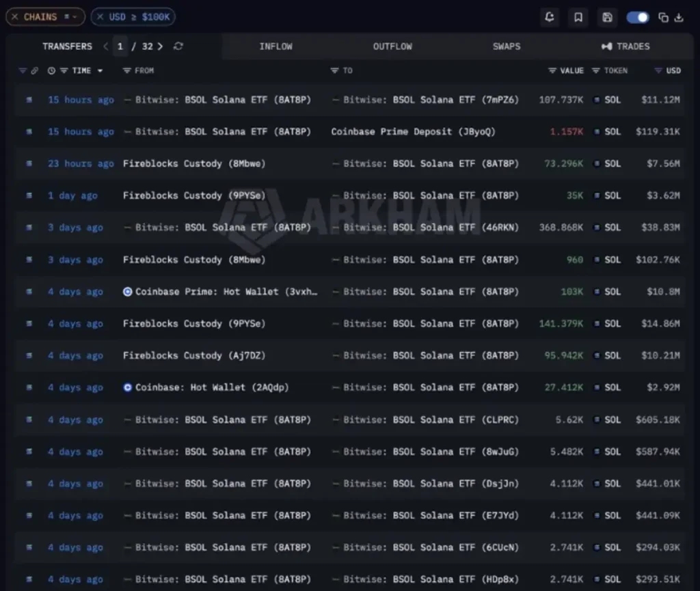Viewport: 700px width, 591px height.
Task: Select the 95.942K value cell
Action: [563, 355]
